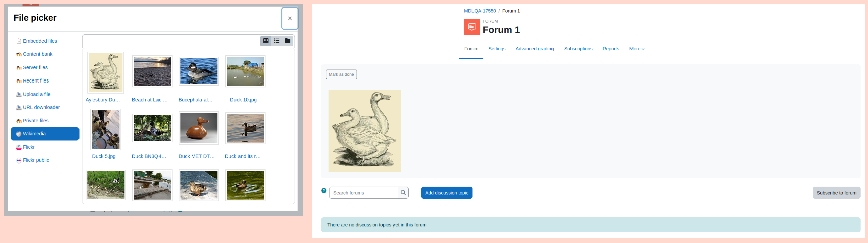Click the help icon beside forum search

point(324,190)
